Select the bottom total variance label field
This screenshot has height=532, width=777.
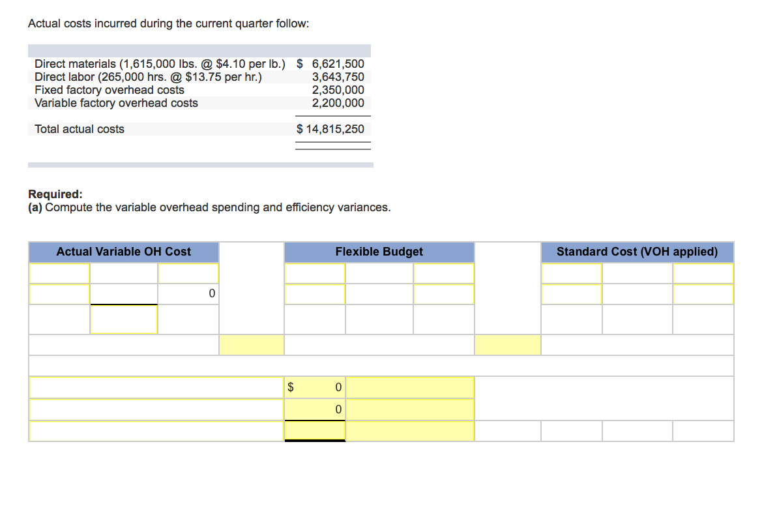click(156, 432)
